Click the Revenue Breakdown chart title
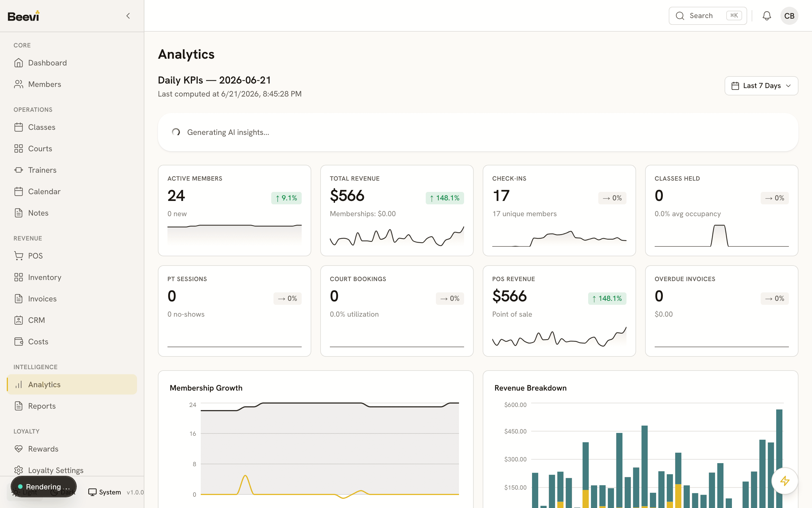812x508 pixels. 530,388
